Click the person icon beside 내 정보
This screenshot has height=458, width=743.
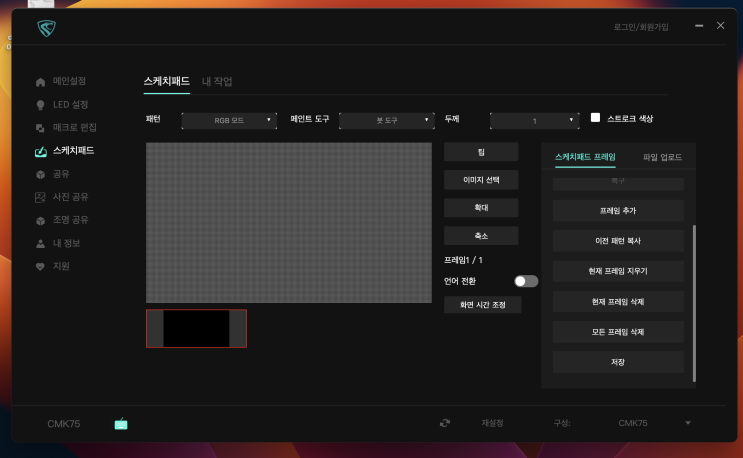point(40,243)
